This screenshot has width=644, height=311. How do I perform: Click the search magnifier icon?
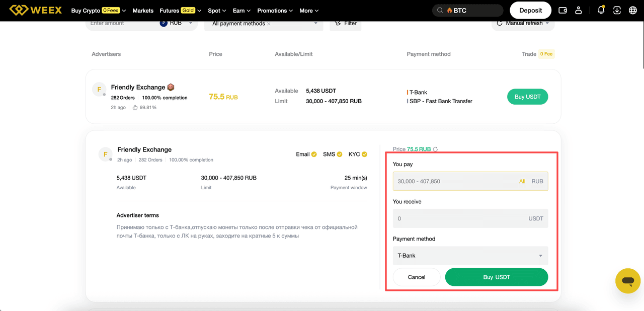coord(440,10)
